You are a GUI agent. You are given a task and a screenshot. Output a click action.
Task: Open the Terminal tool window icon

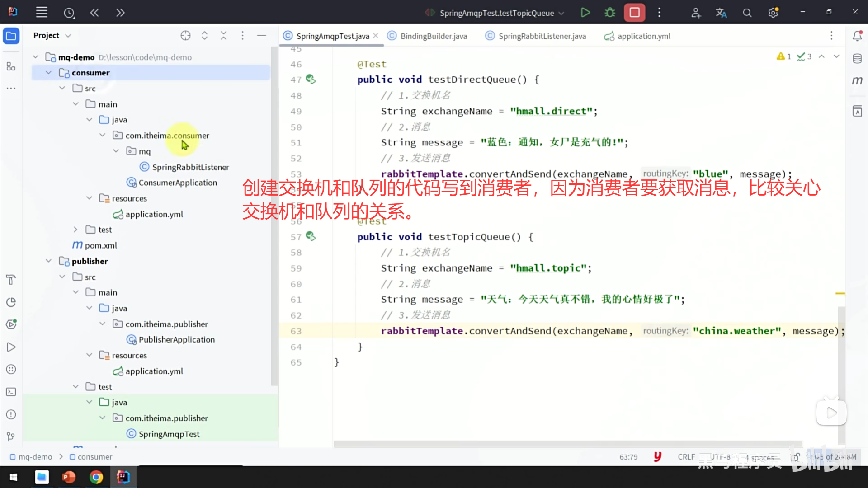tap(11, 392)
